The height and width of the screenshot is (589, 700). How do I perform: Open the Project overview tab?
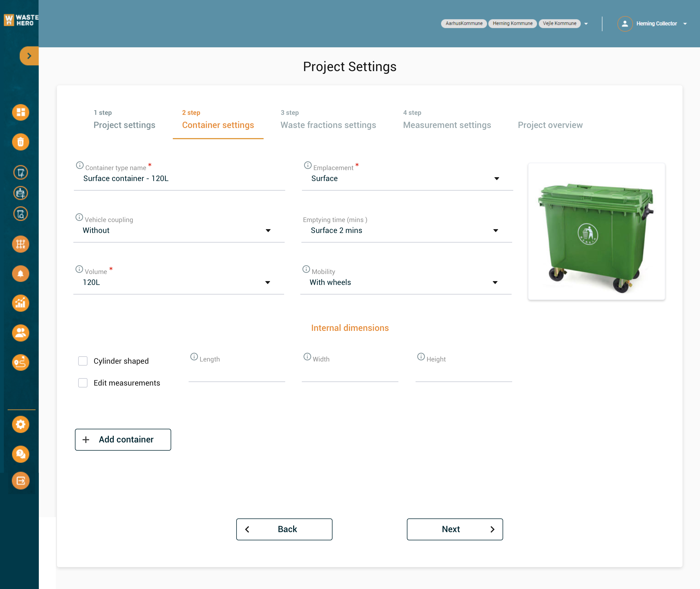[x=550, y=125]
